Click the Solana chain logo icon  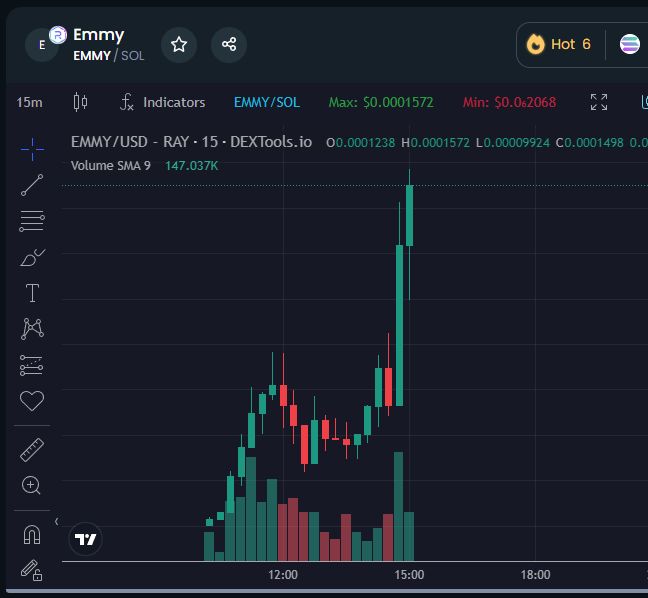click(629, 44)
